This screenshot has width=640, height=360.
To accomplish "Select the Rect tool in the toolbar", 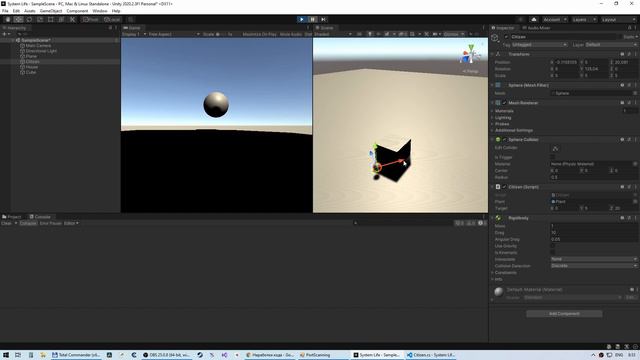I will [51, 20].
